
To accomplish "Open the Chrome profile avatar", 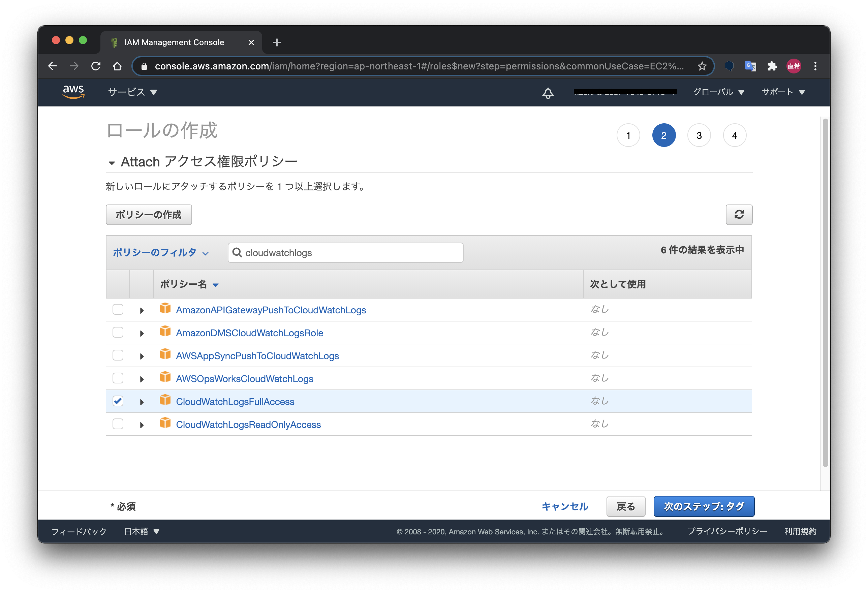I will [x=794, y=66].
